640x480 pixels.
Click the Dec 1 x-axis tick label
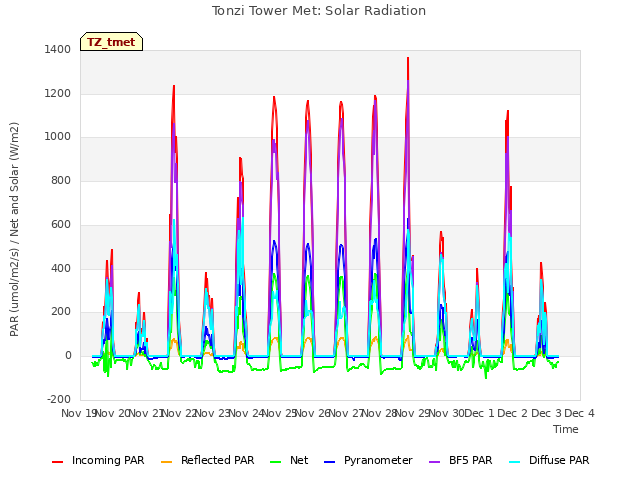[480, 413]
